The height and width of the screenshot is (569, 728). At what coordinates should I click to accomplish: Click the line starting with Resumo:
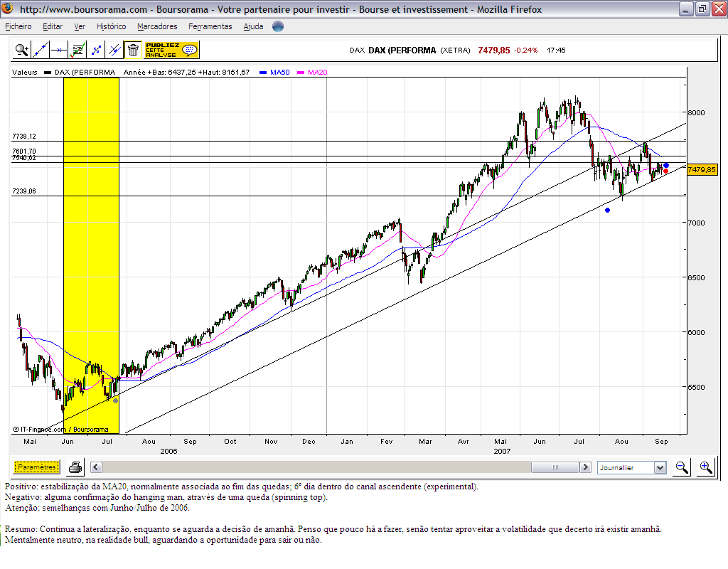(333, 529)
